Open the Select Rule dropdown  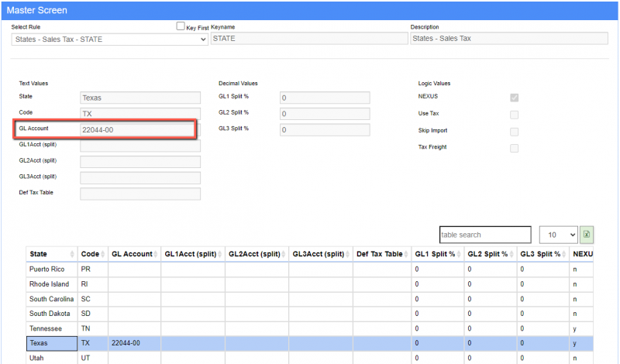coord(109,39)
